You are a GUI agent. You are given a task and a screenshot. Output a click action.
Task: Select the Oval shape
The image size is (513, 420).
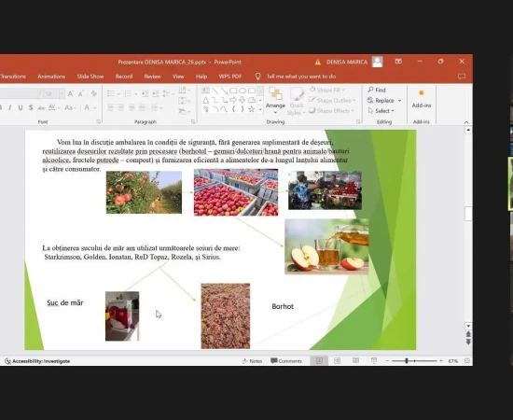243,91
